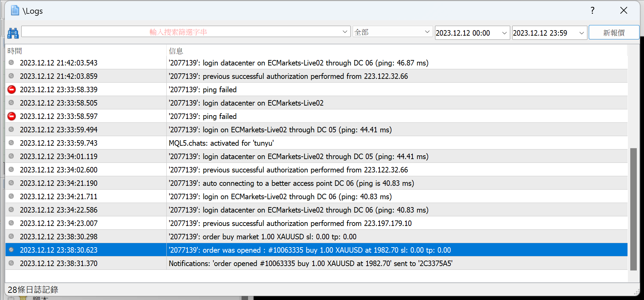
Task: Close the Logs window
Action: tap(624, 11)
